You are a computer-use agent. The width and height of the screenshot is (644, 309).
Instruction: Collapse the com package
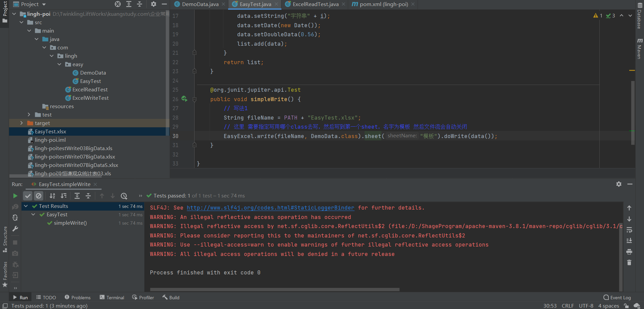(x=44, y=47)
